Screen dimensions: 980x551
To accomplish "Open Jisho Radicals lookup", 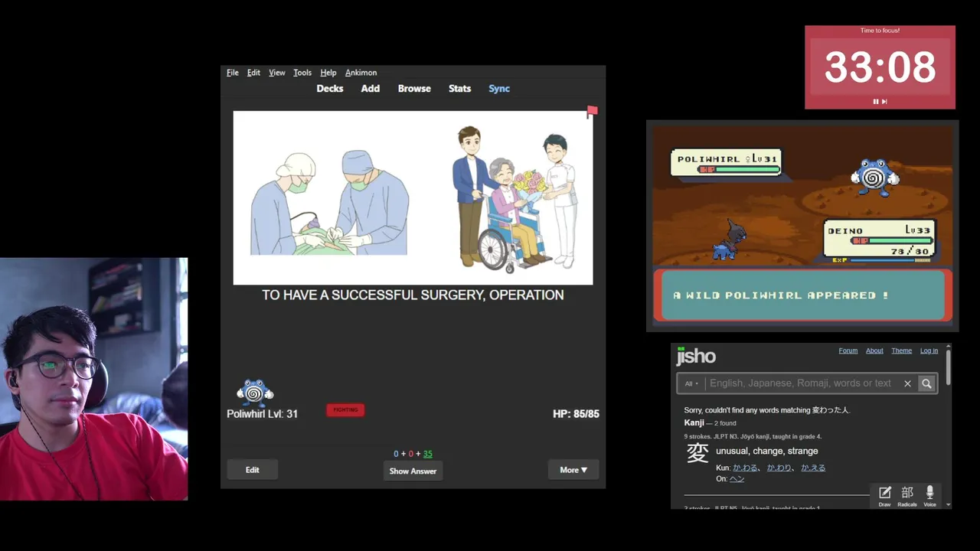I will 907,496.
